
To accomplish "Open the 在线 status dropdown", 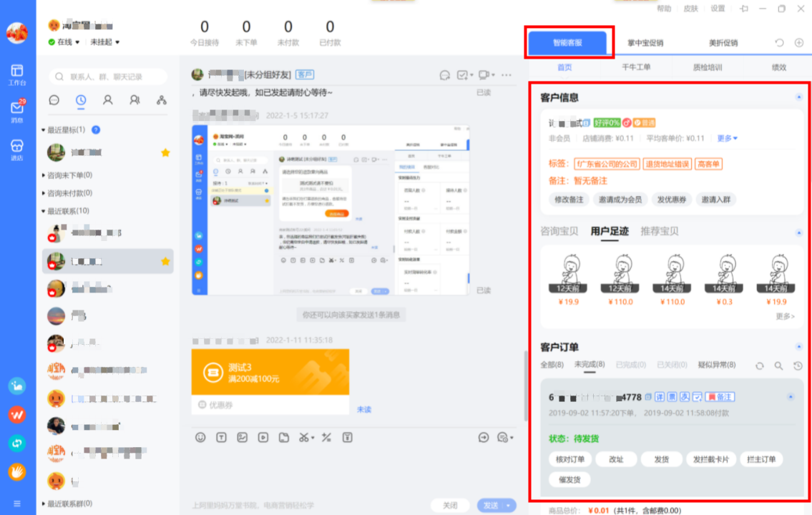I will (64, 42).
